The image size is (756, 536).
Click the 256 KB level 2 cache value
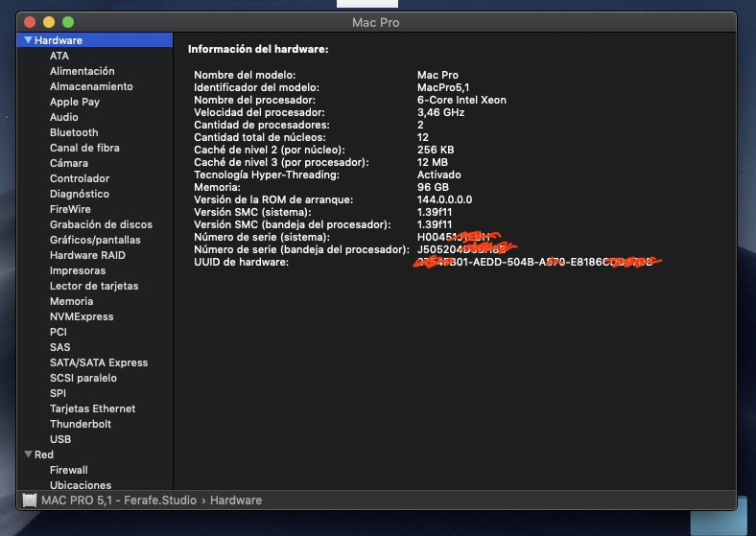(x=436, y=150)
